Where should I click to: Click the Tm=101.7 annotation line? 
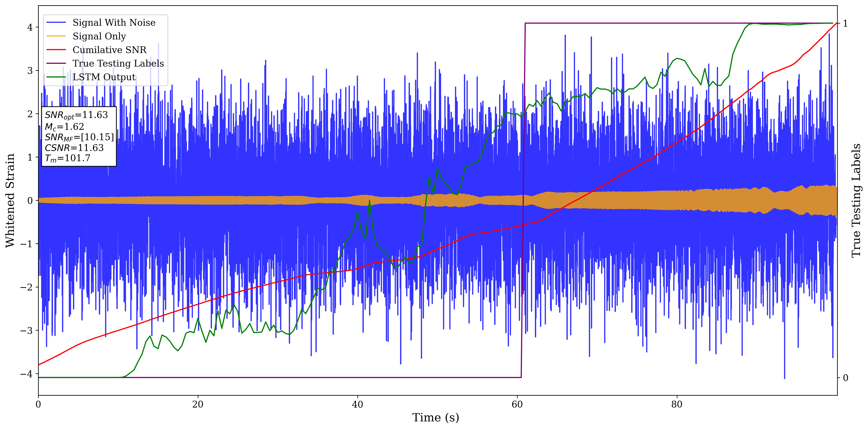[68, 158]
